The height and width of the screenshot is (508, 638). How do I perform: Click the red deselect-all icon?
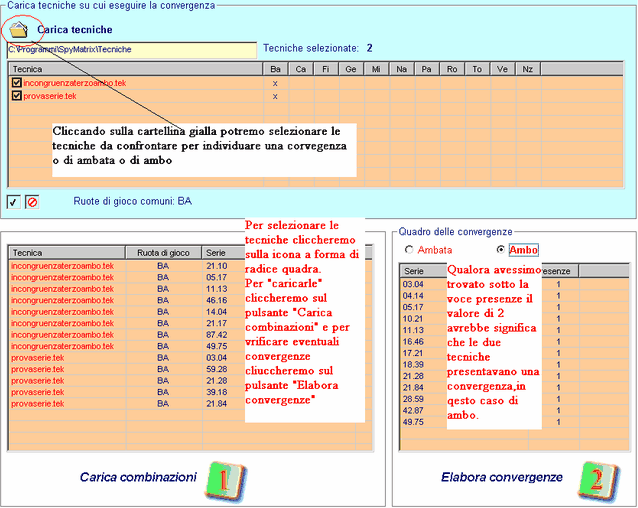click(x=32, y=202)
